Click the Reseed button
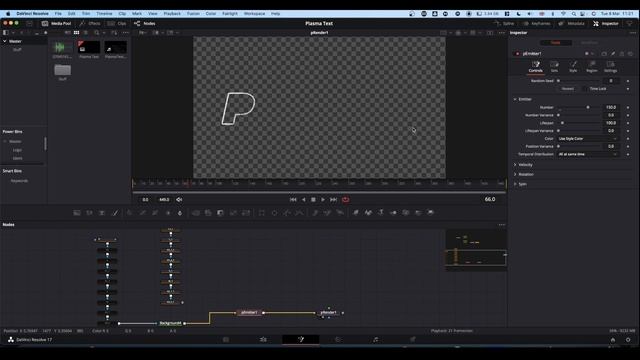Viewport: 640px width, 360px height. [567, 89]
